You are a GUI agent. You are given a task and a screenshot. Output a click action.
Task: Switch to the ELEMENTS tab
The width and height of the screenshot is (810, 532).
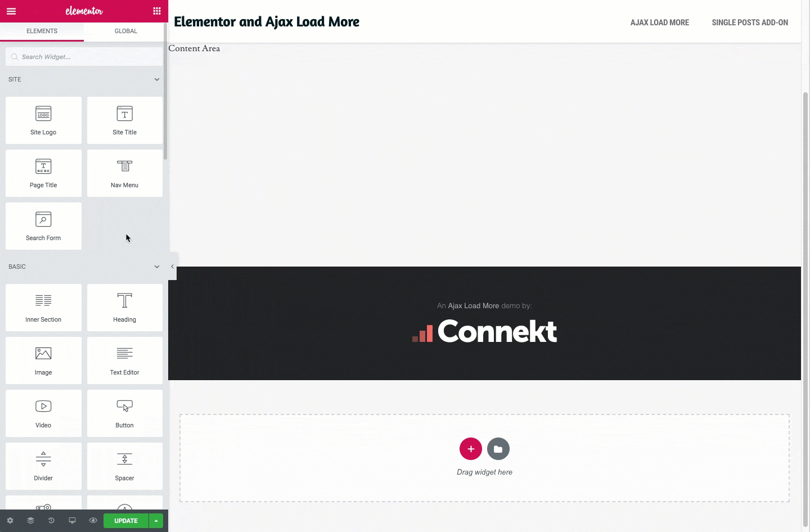42,31
